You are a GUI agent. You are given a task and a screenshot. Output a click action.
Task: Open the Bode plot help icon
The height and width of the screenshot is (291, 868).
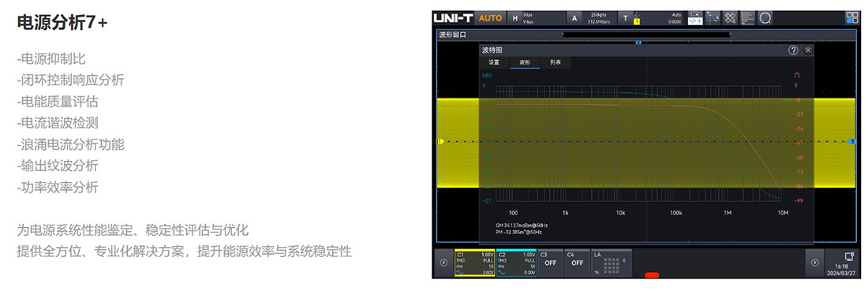(x=793, y=50)
